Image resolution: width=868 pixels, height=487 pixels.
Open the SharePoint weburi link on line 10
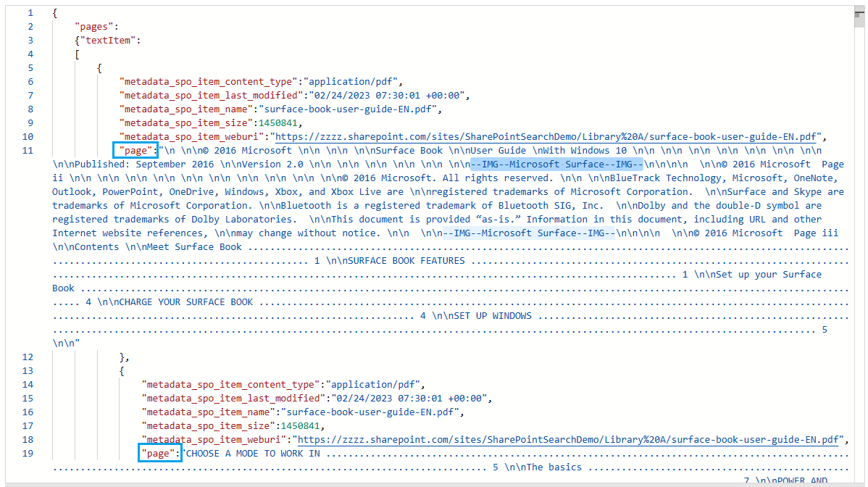coord(546,137)
